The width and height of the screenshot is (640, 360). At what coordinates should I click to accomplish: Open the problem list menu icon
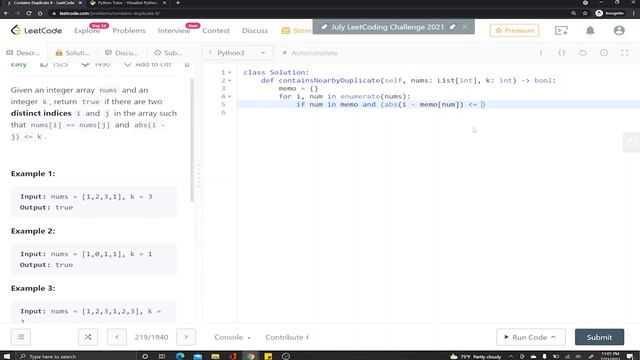[x=21, y=337]
